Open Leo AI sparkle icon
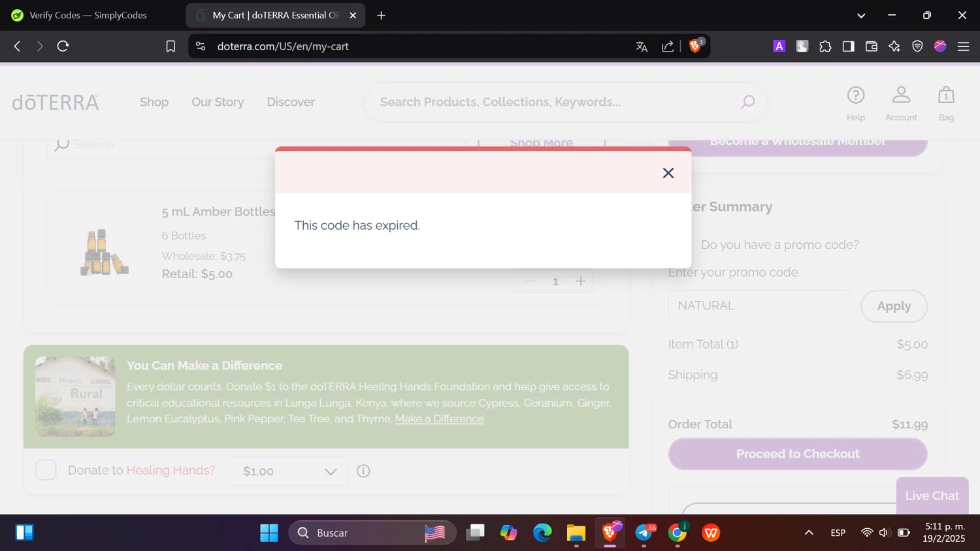The image size is (980, 551). (x=894, y=46)
